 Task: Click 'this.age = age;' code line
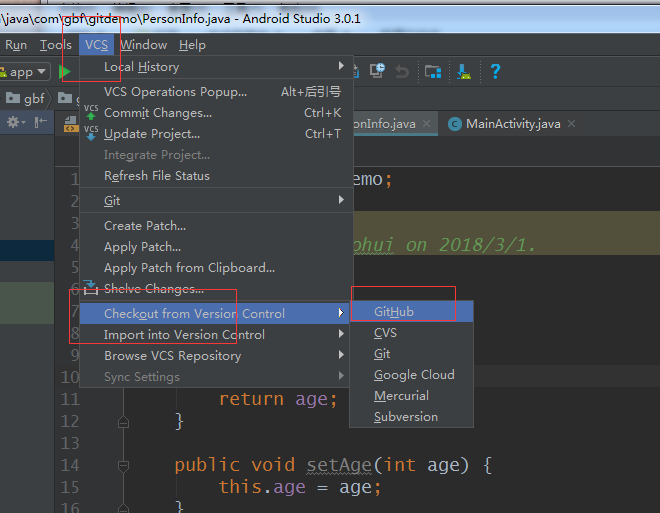pos(300,487)
